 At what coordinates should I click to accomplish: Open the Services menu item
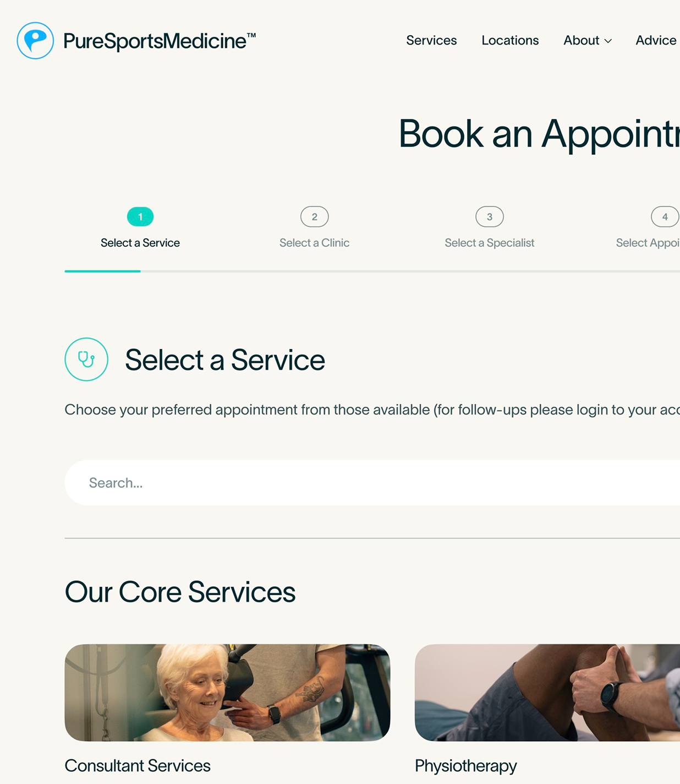coord(431,40)
